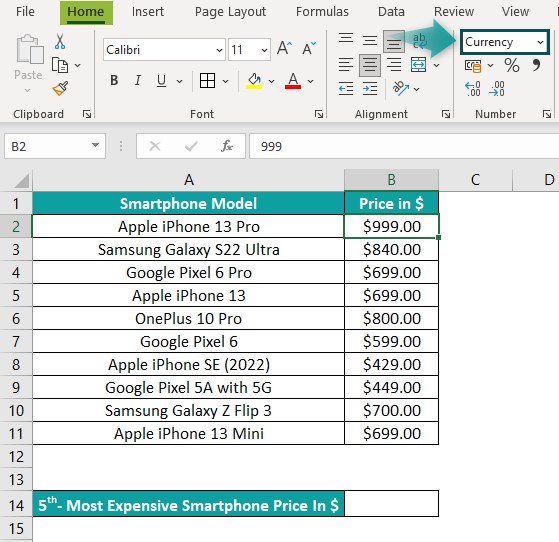Click the Copy icon in Clipboard
559x542 pixels.
[x=60, y=65]
